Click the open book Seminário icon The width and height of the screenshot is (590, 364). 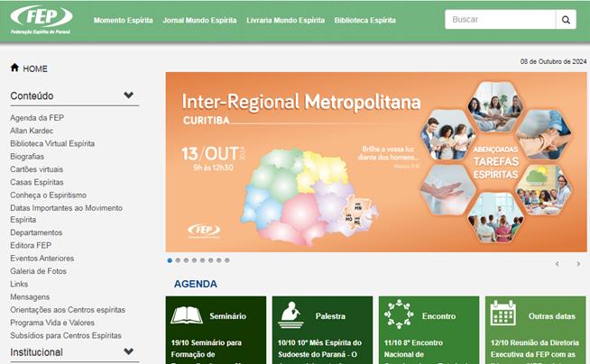[x=187, y=314]
